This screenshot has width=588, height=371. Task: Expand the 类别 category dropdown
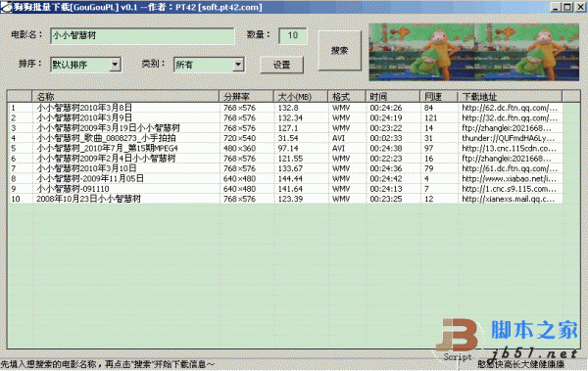pyautogui.click(x=238, y=65)
